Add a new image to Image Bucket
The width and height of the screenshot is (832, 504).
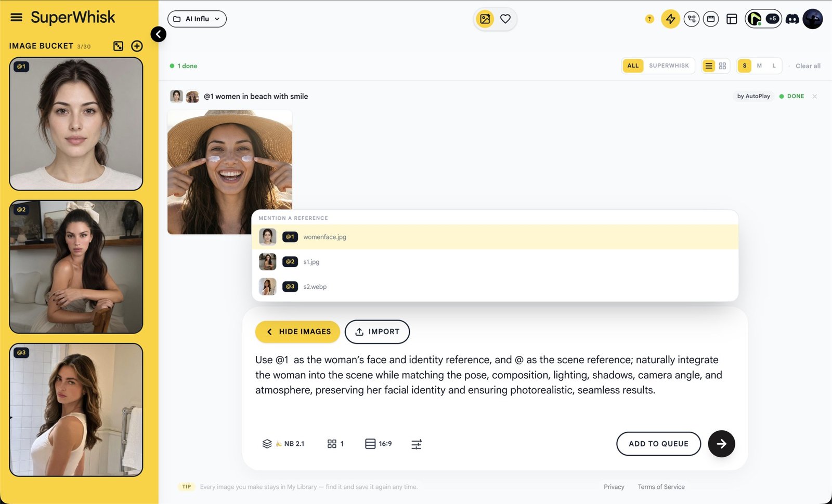(137, 46)
